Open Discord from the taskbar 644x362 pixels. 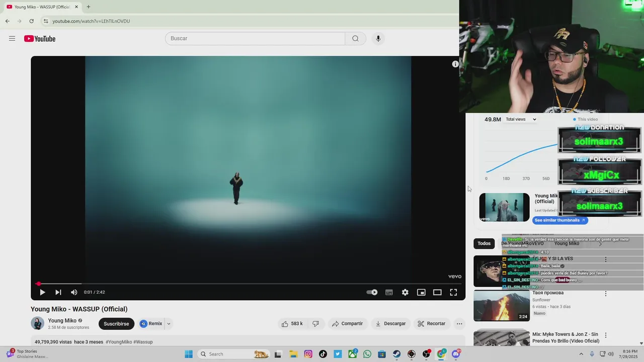[456, 354]
